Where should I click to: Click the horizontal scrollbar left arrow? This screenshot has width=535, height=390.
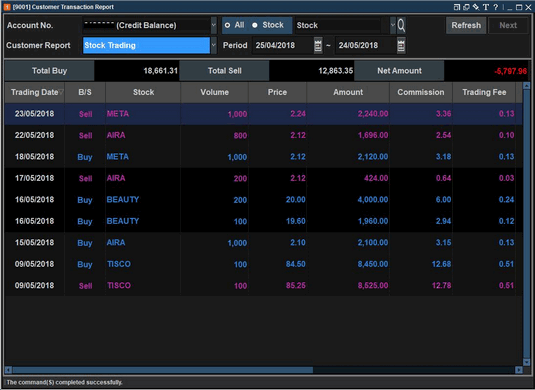click(8, 370)
